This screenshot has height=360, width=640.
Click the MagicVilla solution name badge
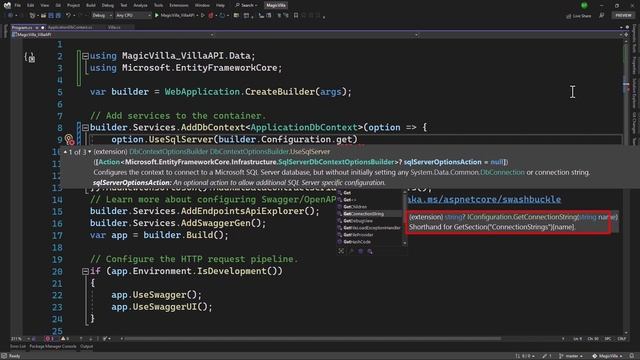pos(276,5)
